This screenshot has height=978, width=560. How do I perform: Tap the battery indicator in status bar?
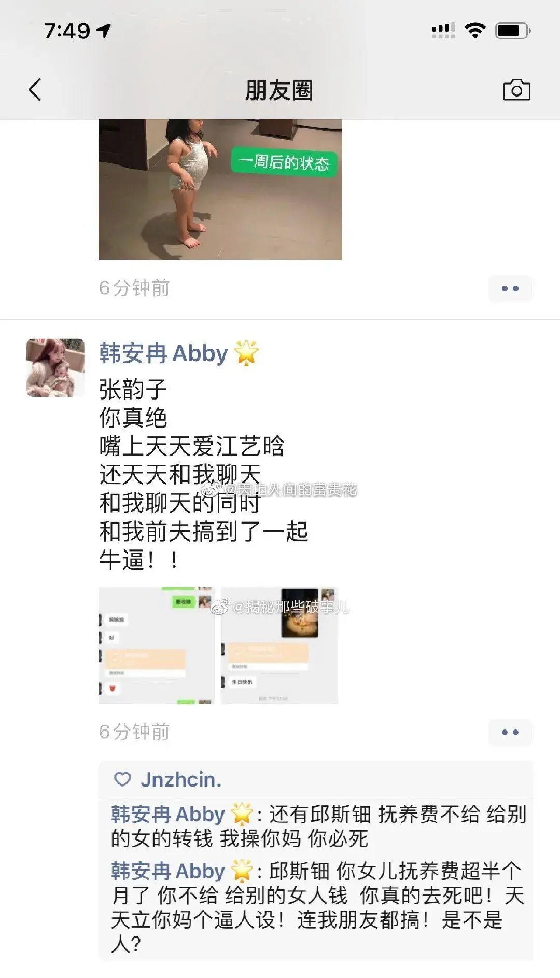pyautogui.click(x=513, y=31)
